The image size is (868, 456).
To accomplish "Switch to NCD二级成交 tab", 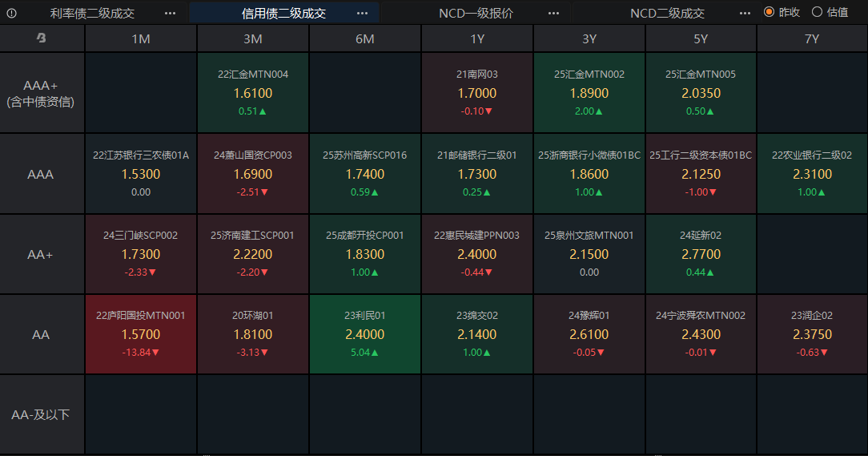I will pos(667,14).
